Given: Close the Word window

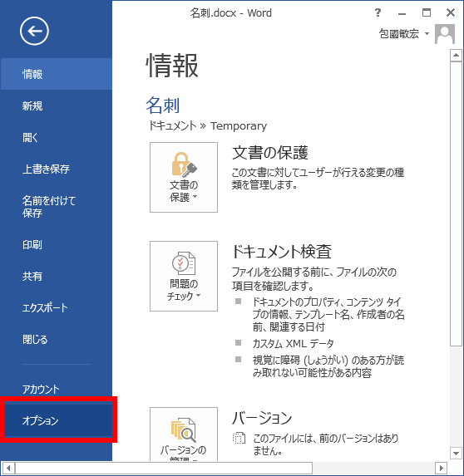Looking at the screenshot, I should pyautogui.click(x=451, y=12).
